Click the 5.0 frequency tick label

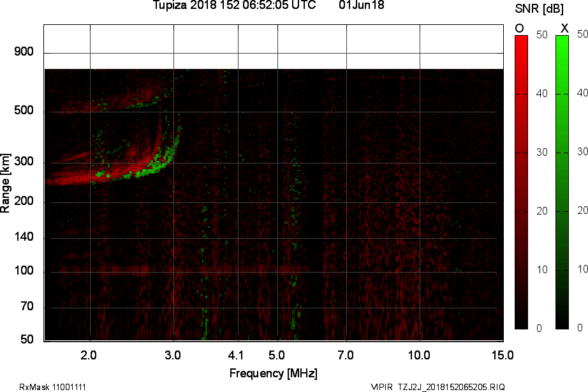point(276,355)
